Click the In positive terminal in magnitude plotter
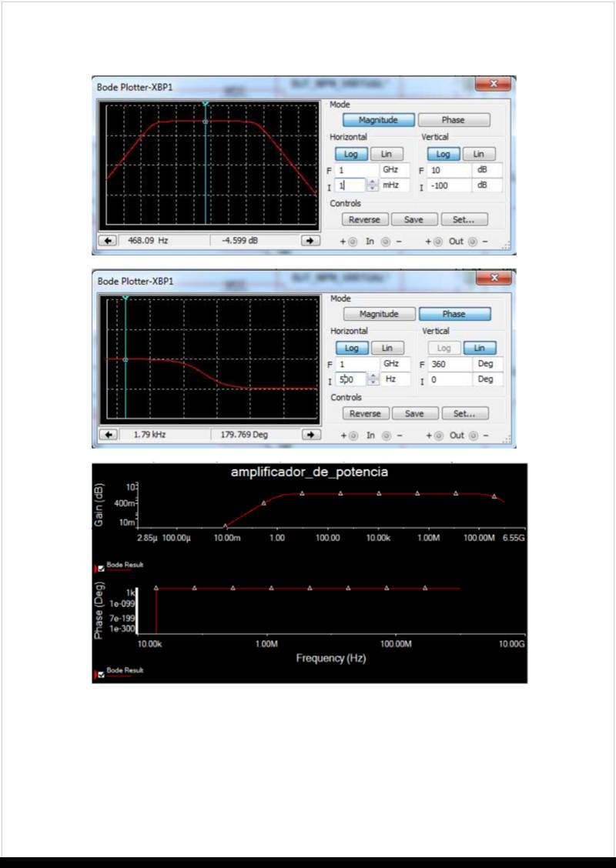Screen dimensions: 616x868 coord(352,242)
